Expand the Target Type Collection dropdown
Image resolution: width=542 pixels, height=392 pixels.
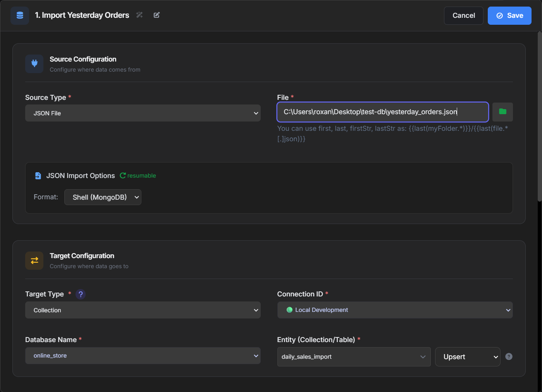coord(143,310)
